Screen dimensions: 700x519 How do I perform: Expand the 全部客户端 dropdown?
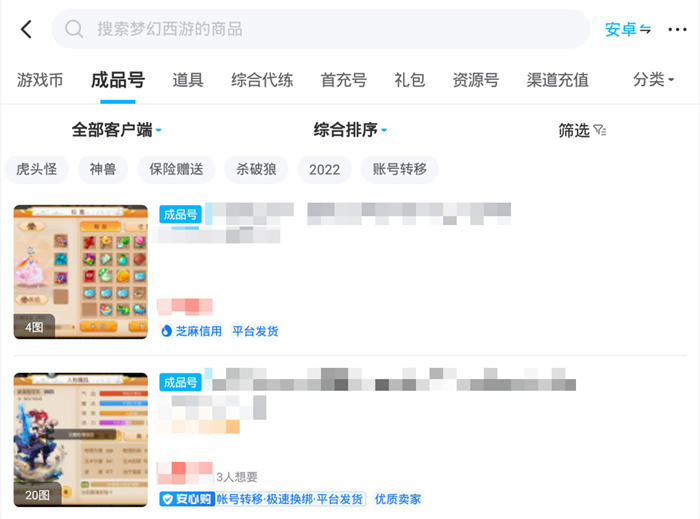pos(117,130)
